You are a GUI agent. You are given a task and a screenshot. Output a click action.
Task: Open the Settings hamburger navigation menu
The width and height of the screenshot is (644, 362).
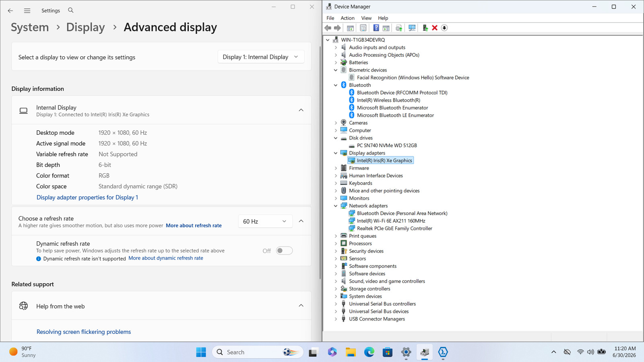[x=27, y=11]
